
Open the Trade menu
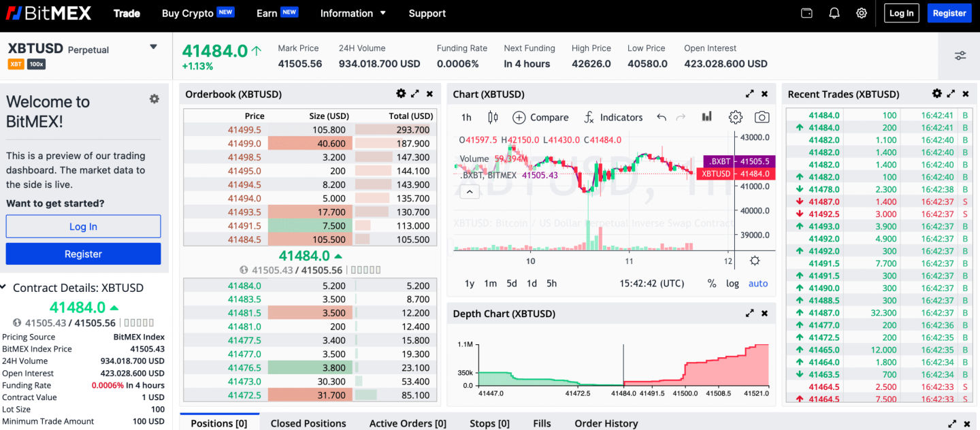127,13
